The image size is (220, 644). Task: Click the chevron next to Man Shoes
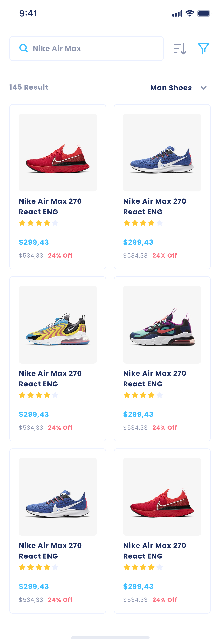[x=203, y=88]
